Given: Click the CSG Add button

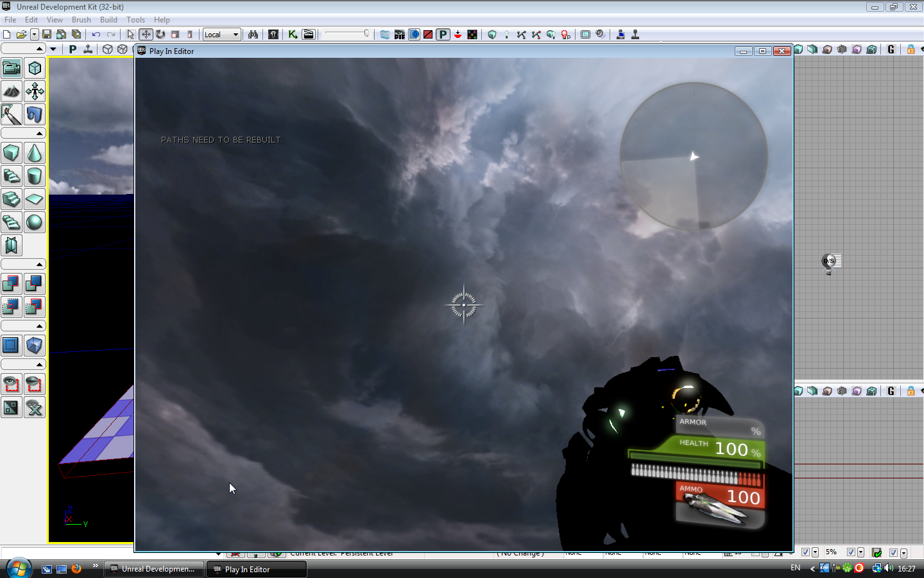Looking at the screenshot, I should [x=12, y=284].
